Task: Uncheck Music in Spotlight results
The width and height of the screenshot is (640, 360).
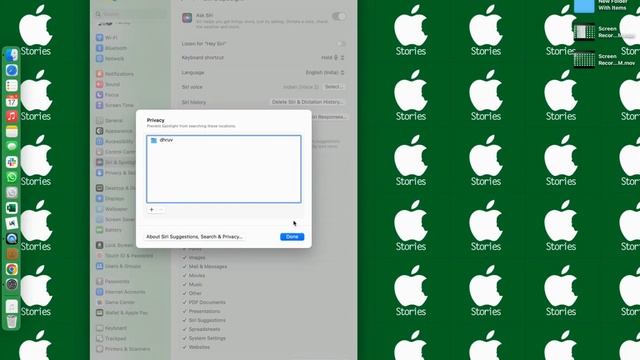Action: [184, 284]
